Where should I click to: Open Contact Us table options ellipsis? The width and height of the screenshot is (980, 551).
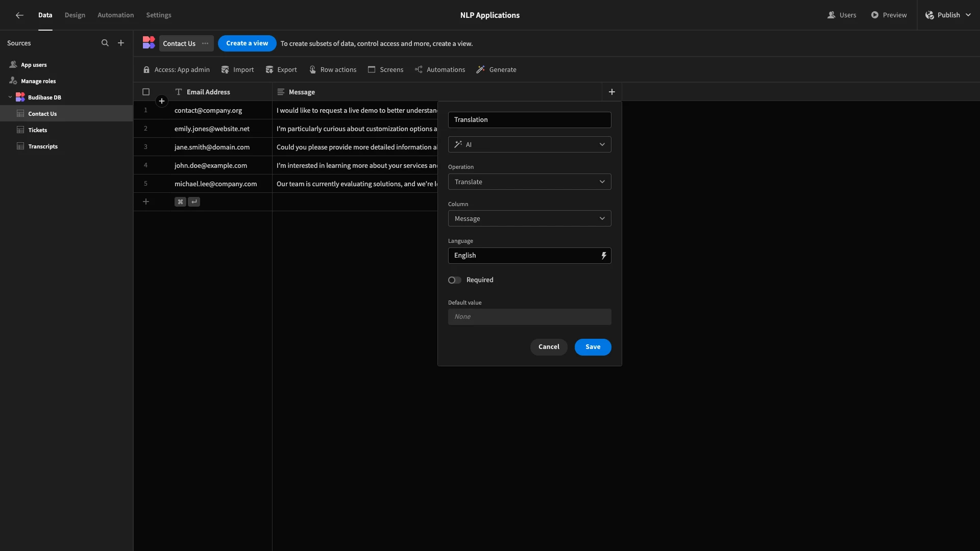pyautogui.click(x=205, y=43)
